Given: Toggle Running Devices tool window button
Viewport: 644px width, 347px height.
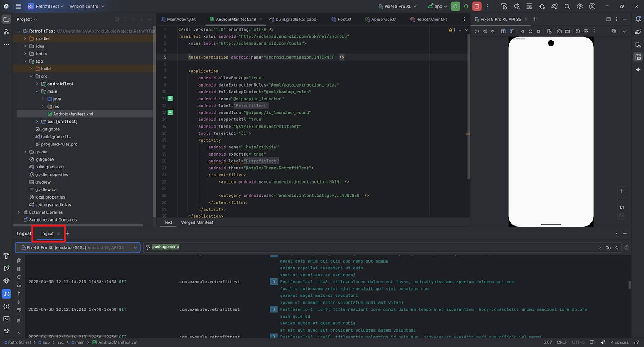Looking at the screenshot, I should 638,57.
